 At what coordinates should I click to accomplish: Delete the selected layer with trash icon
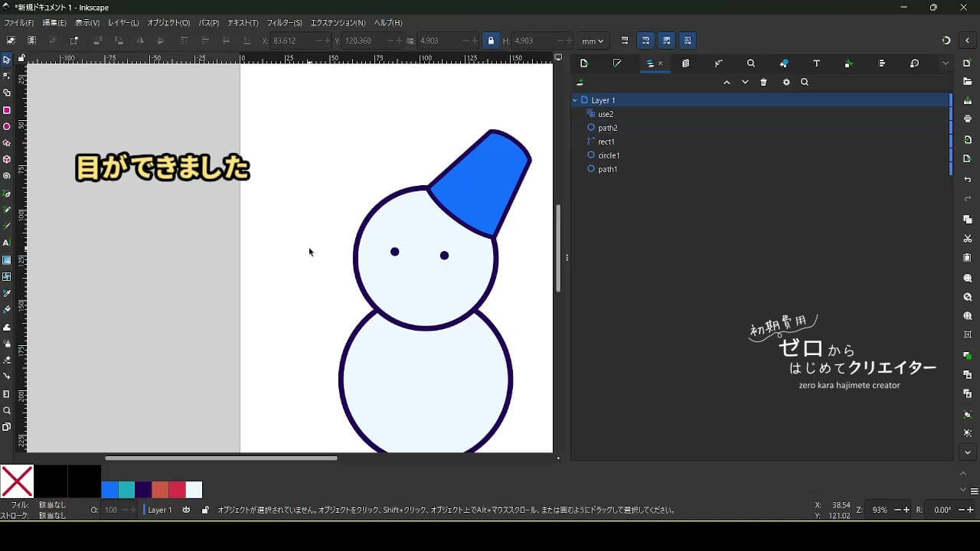[763, 83]
